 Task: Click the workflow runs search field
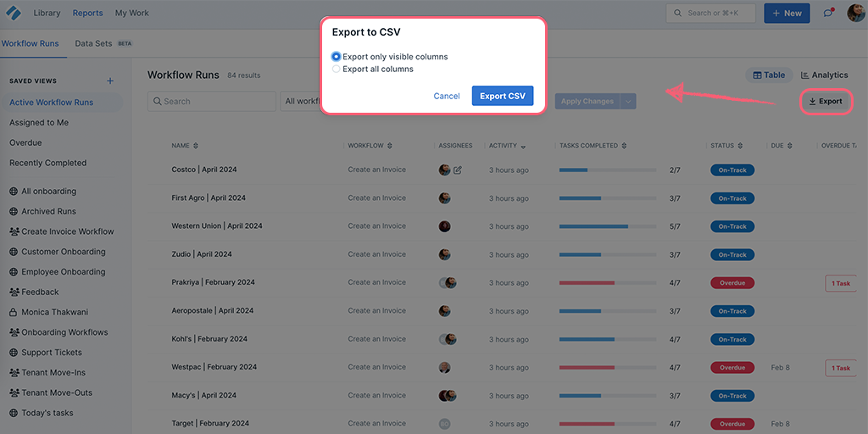tap(212, 101)
